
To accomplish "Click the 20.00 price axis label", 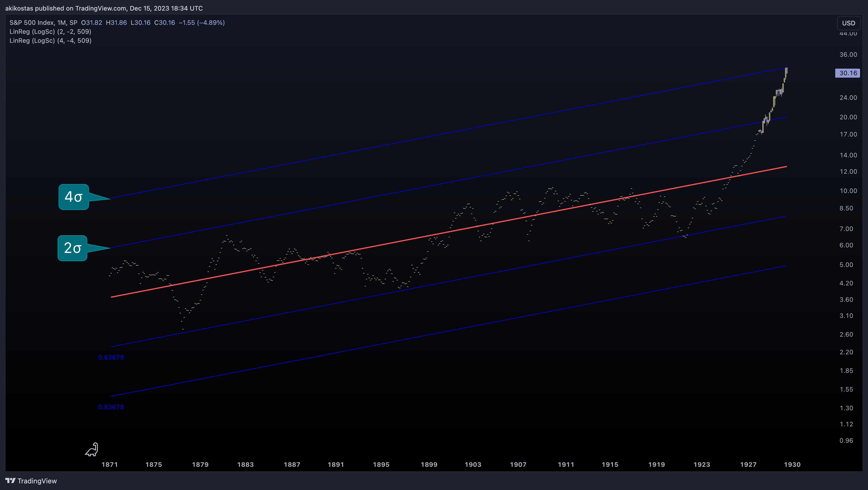I will pyautogui.click(x=848, y=117).
